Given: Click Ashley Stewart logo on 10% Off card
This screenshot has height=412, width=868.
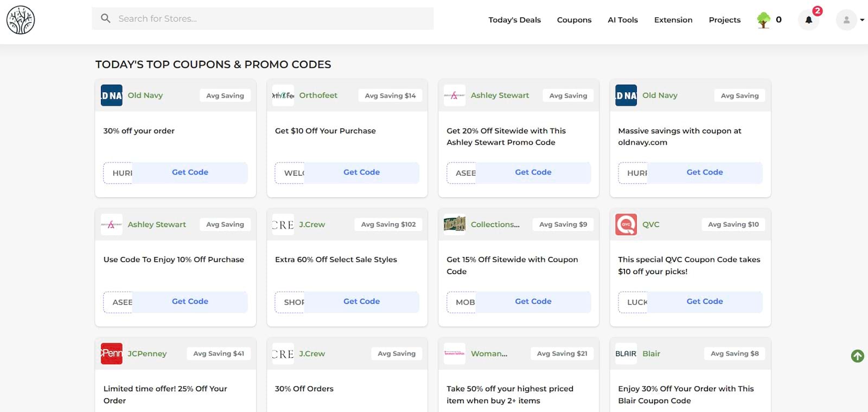Looking at the screenshot, I should click(x=111, y=224).
